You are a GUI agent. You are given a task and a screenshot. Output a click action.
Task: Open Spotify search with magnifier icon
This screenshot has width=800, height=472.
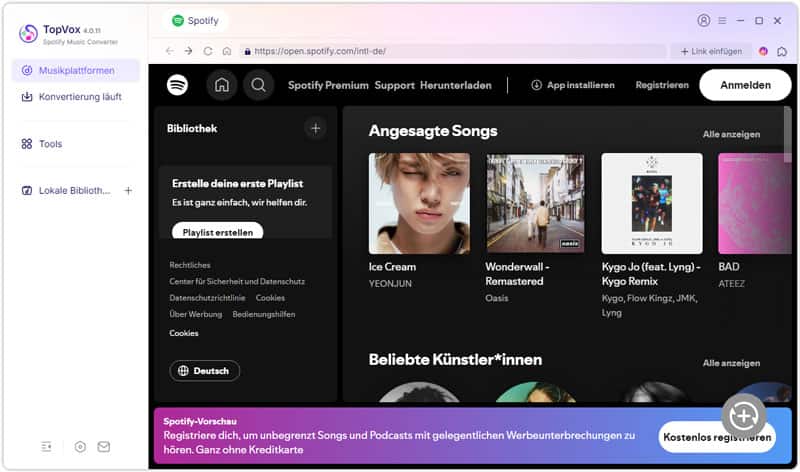pos(259,85)
